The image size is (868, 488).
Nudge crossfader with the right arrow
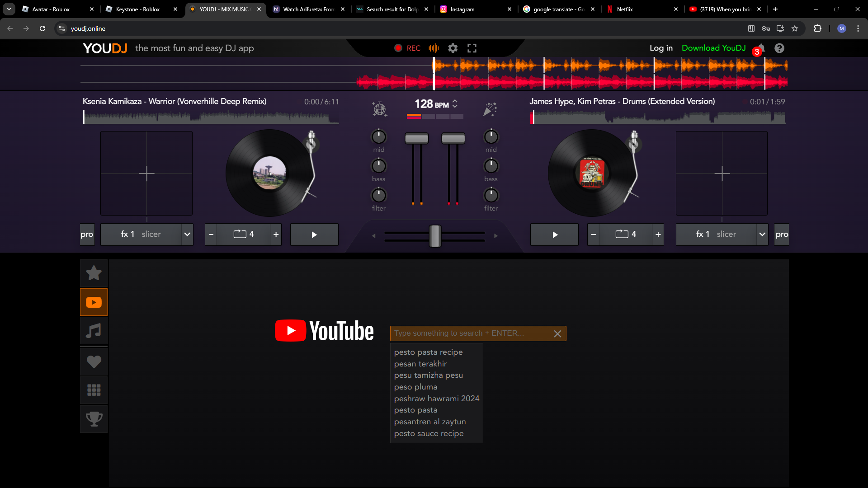coord(496,236)
